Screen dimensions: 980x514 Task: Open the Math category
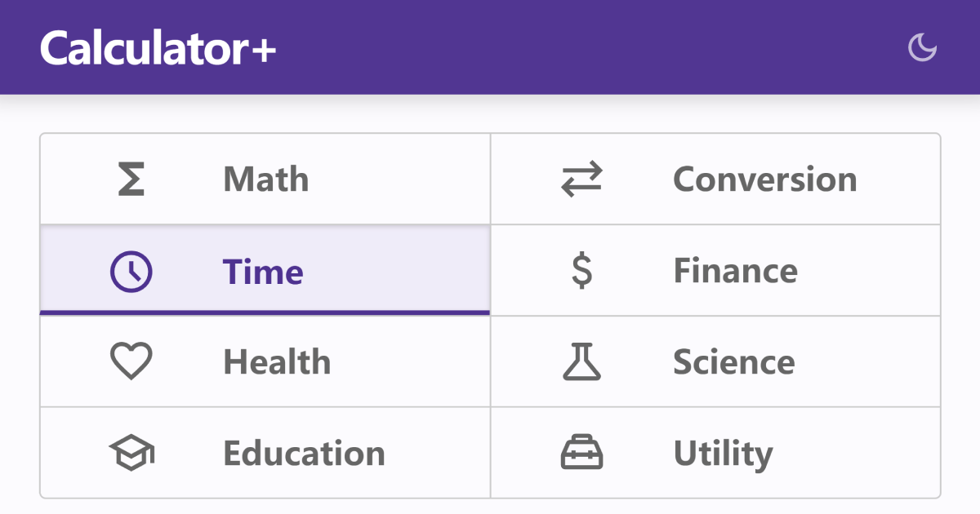click(265, 179)
